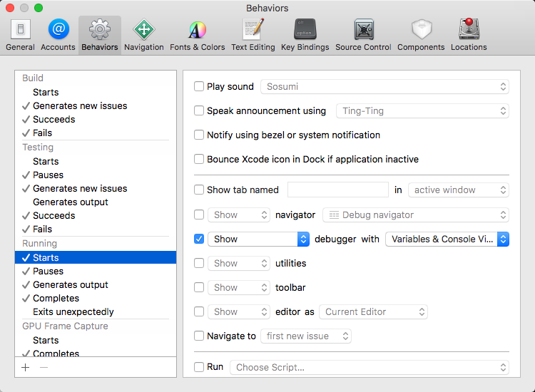
Task: Open the Key Bindings preferences icon
Action: click(x=305, y=29)
